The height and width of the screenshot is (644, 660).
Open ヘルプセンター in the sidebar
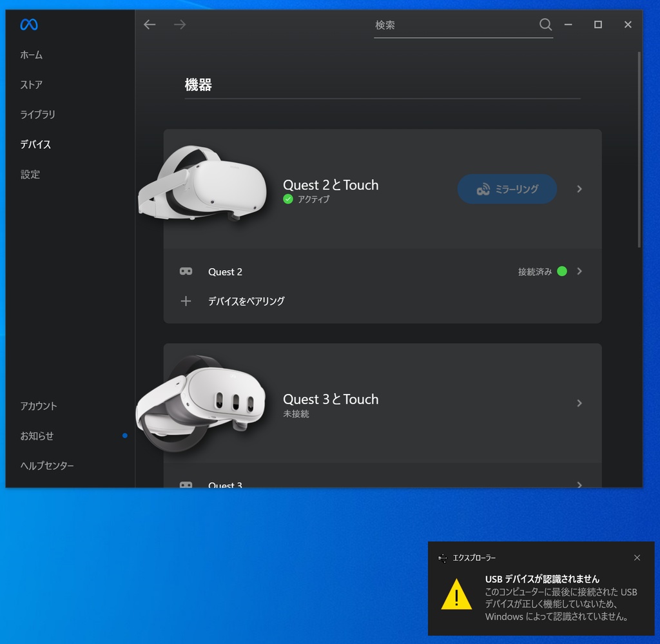pyautogui.click(x=47, y=466)
